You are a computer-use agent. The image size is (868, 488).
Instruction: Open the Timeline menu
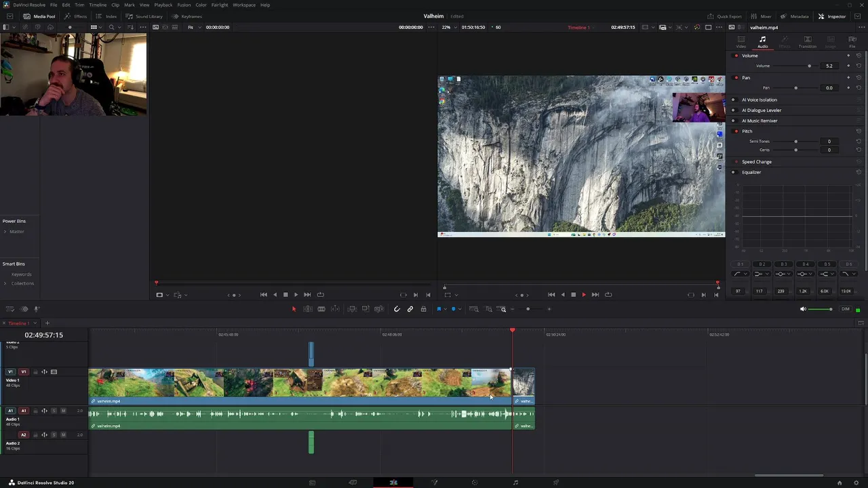(x=98, y=5)
